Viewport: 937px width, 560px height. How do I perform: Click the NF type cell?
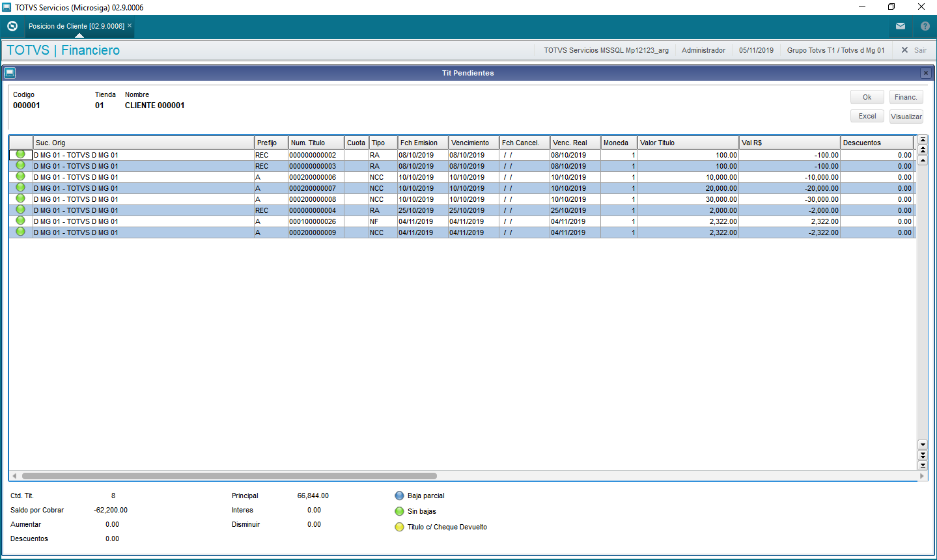pyautogui.click(x=383, y=221)
